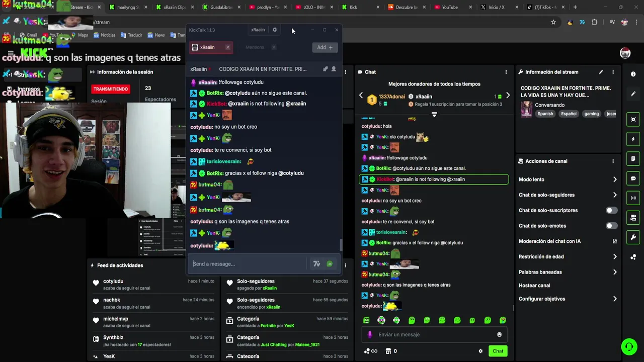
Task: Go to next top donor
Action: (508, 96)
